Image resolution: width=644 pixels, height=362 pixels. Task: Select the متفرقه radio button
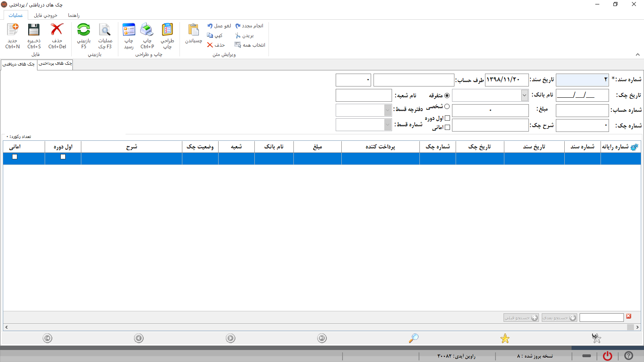tap(447, 95)
